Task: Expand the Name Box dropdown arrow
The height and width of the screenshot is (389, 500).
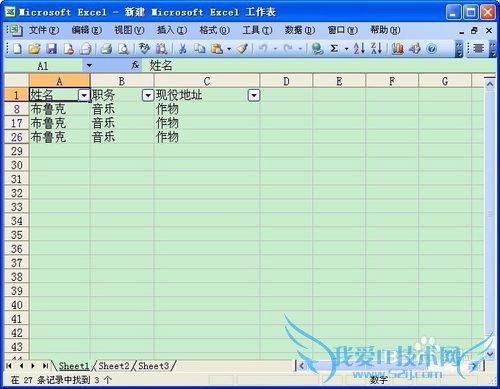Action: (x=89, y=65)
